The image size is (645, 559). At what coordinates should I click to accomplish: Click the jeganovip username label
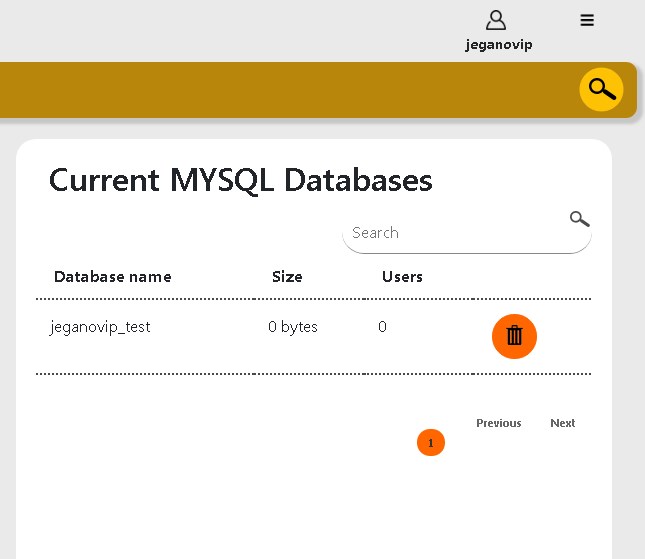[498, 45]
